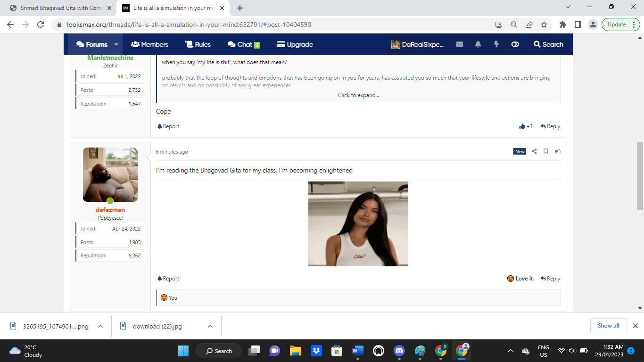This screenshot has height=362, width=644.
Task: Click the page vertical scrollbar thumb
Action: [x=640, y=176]
